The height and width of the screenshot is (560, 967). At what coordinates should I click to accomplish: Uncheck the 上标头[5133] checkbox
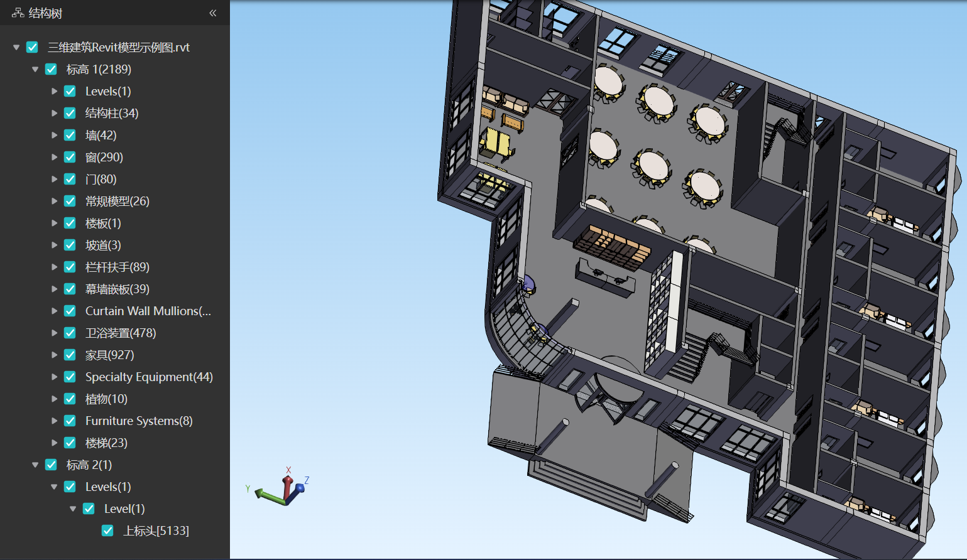[x=107, y=530]
